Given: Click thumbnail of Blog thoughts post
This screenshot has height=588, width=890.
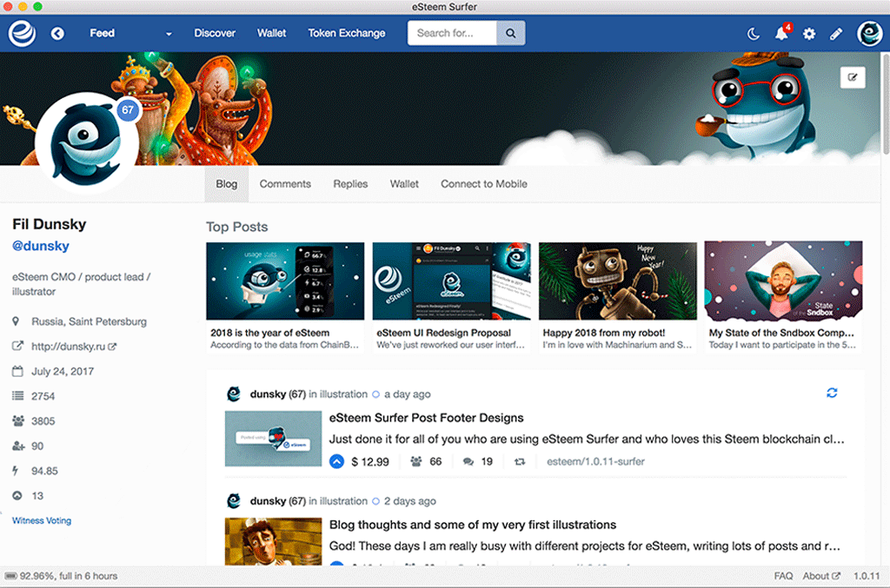Looking at the screenshot, I should tap(273, 541).
